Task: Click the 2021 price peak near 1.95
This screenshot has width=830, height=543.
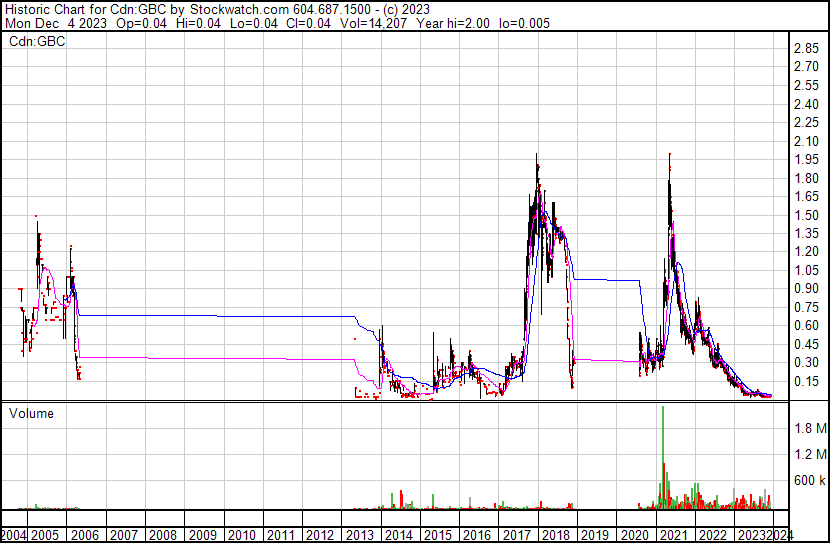Action: tap(668, 157)
